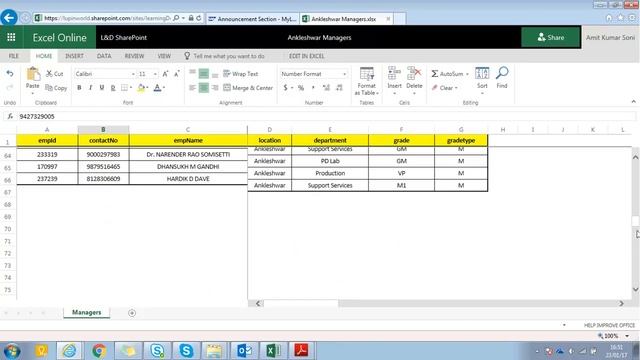Switch to the REVIEW tab
This screenshot has height=360, width=640.
[x=134, y=56]
